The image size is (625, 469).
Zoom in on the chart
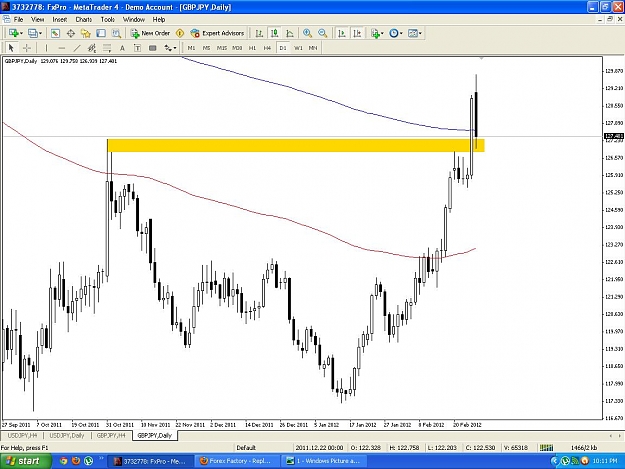pyautogui.click(x=307, y=33)
